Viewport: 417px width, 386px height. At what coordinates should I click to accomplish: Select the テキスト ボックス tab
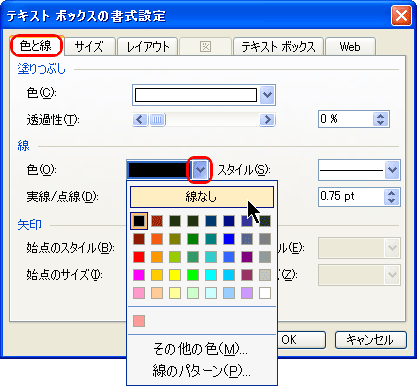pos(278,47)
